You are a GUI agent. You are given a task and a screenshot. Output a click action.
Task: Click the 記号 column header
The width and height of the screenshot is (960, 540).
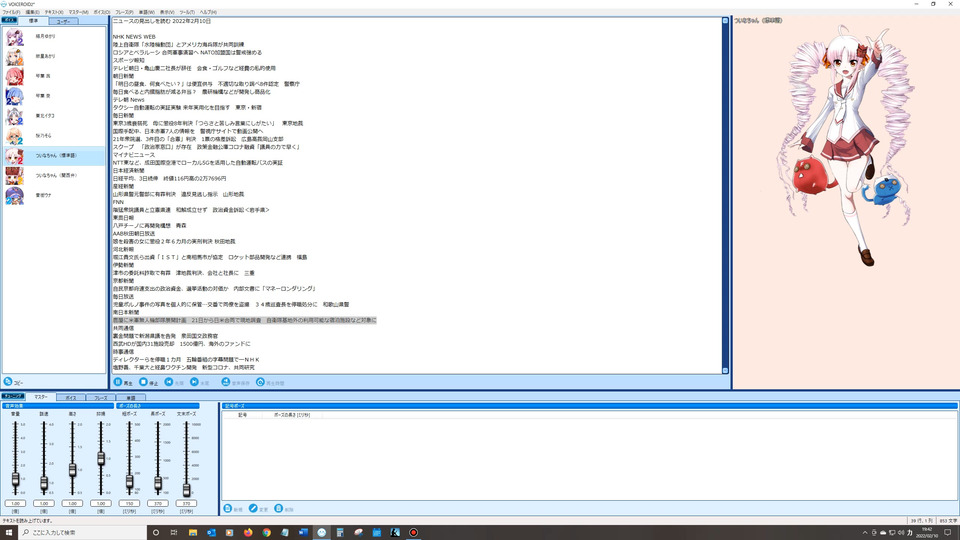pyautogui.click(x=242, y=415)
